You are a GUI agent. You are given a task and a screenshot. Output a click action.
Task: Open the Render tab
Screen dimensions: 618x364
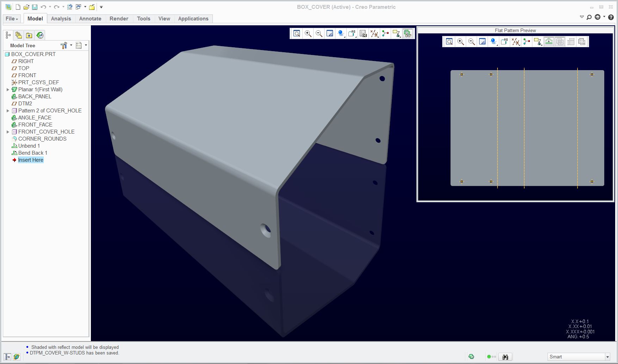pos(119,19)
